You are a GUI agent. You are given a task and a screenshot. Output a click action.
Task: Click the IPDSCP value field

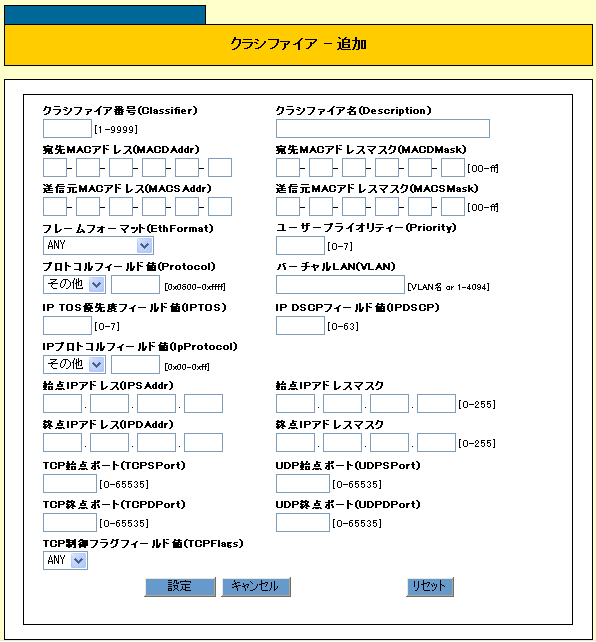point(300,326)
